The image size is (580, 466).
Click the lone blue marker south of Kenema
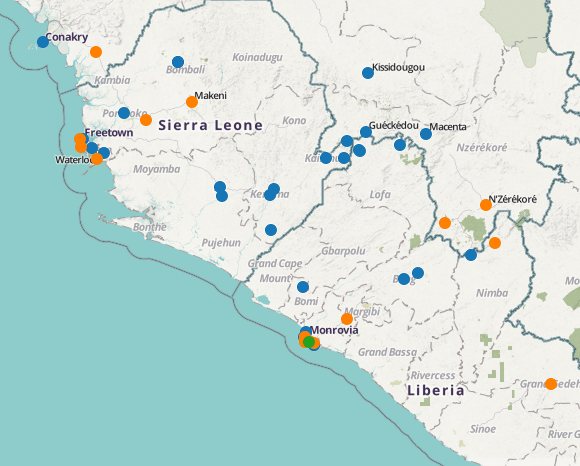coord(271,230)
